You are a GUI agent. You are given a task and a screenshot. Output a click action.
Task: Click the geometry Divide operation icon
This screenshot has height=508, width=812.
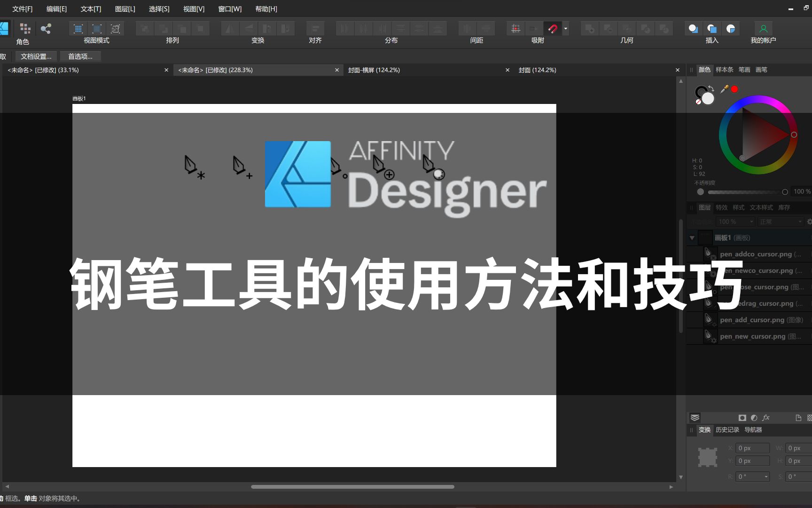click(x=664, y=29)
